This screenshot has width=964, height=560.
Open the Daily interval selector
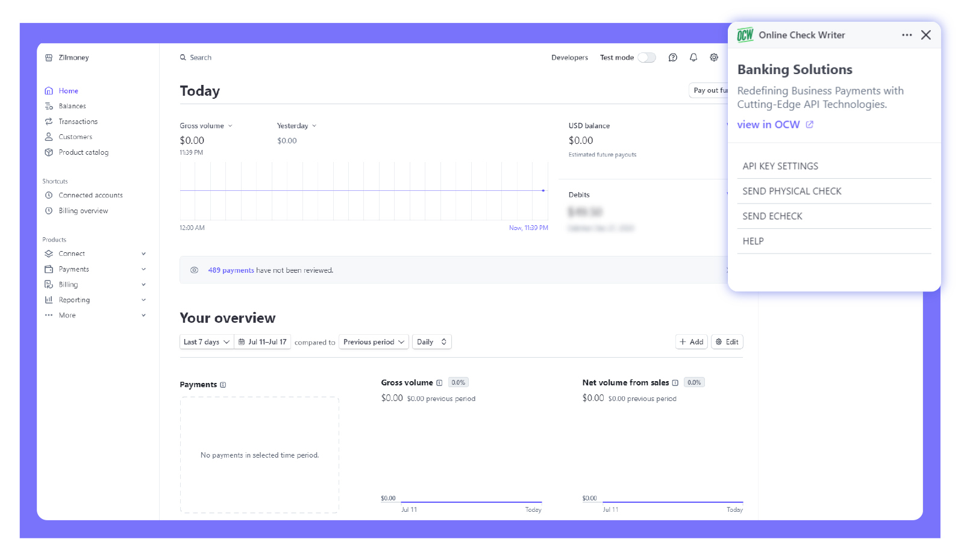(x=431, y=342)
